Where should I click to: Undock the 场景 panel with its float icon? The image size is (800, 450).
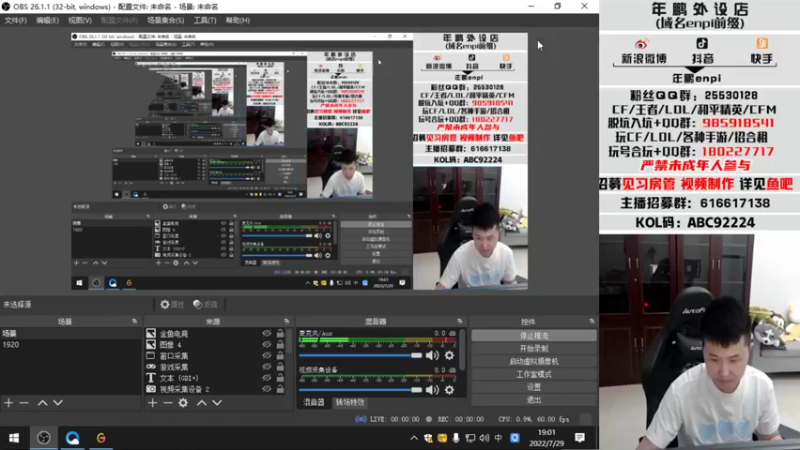coord(135,321)
